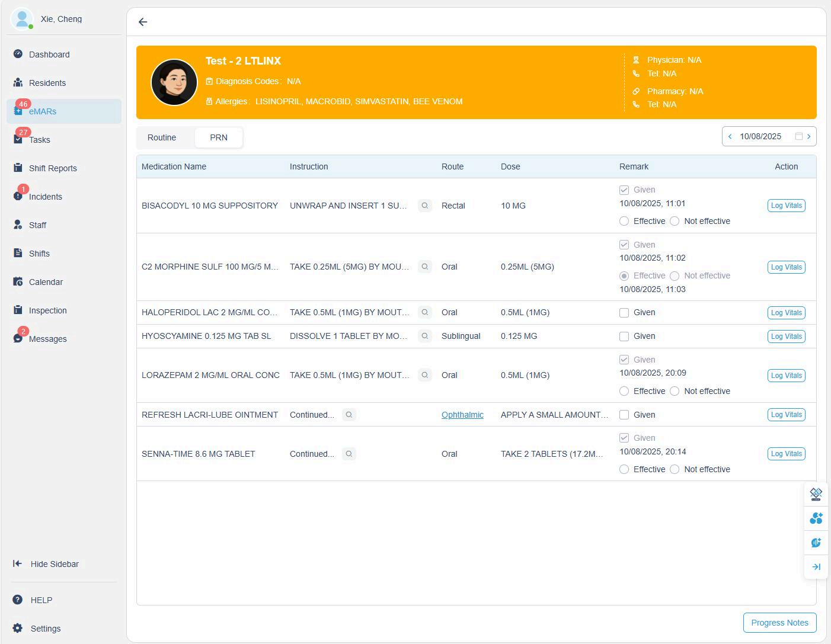Open the Messages chat icon

pyautogui.click(x=18, y=338)
